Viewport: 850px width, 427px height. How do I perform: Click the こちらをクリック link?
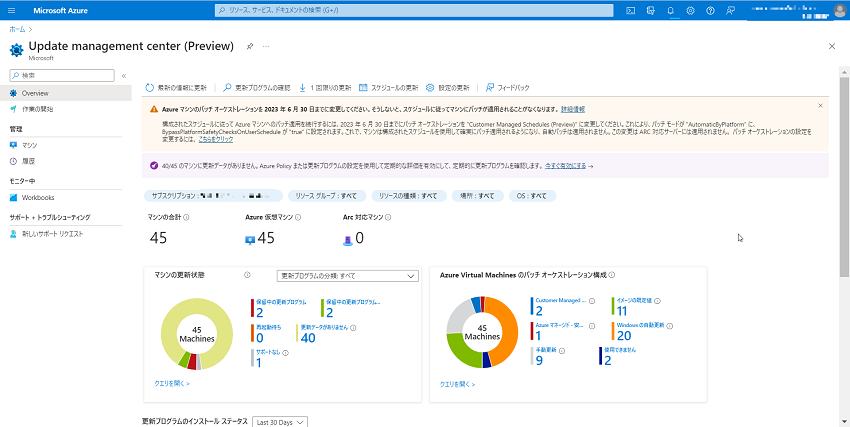click(x=216, y=139)
